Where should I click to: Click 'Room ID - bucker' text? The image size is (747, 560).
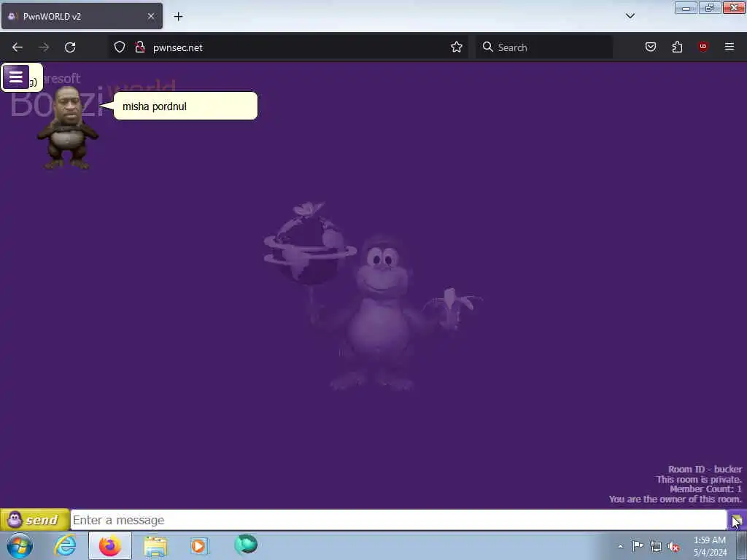tap(705, 469)
